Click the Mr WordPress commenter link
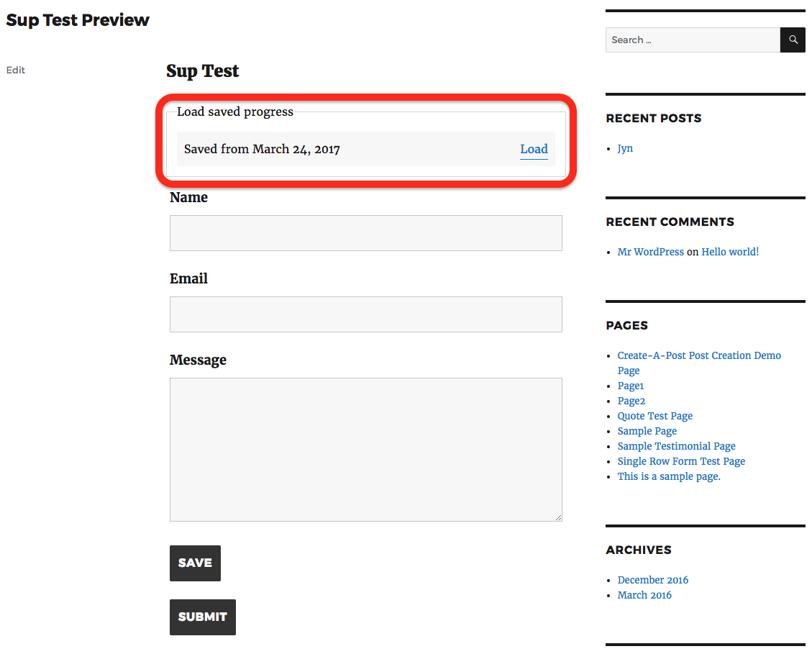Viewport: 812px width, 654px height. 650,251
